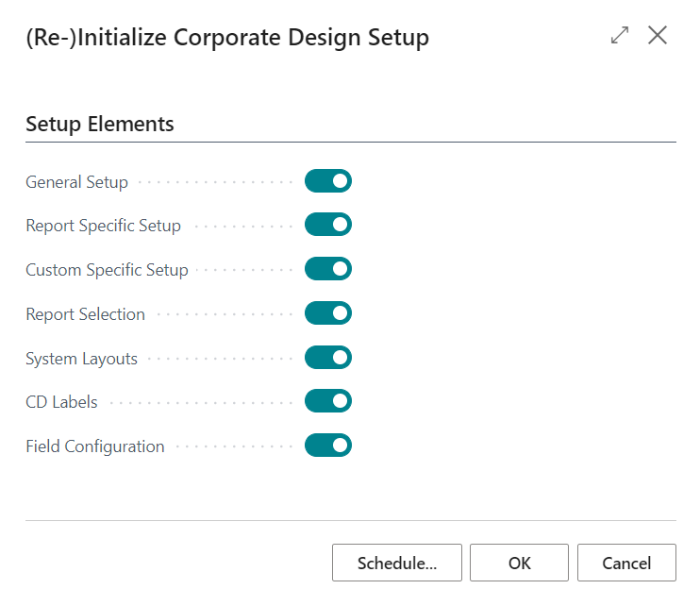The image size is (700, 606).
Task: Toggle the Report Selection switch
Action: coord(328,313)
